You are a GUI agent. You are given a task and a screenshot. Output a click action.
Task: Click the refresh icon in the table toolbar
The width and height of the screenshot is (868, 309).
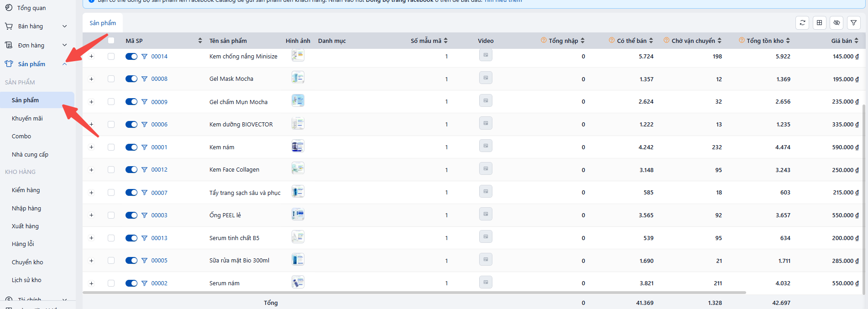[x=802, y=23]
